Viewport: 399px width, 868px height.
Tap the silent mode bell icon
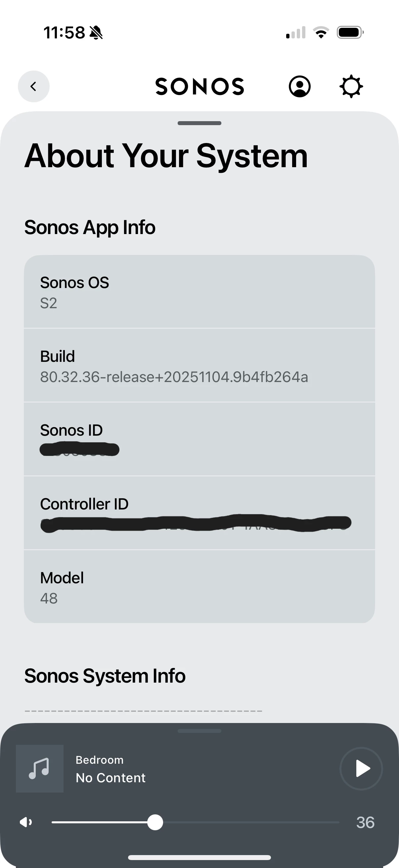(x=96, y=33)
